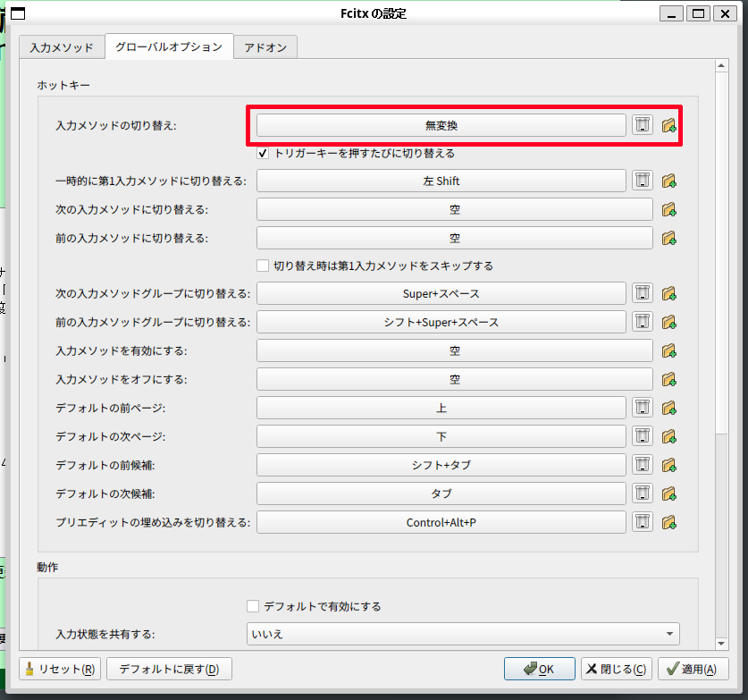Image resolution: width=748 pixels, height=700 pixels.
Task: Open the Fcitx window menu icon in the title bar
Action: coord(18,13)
